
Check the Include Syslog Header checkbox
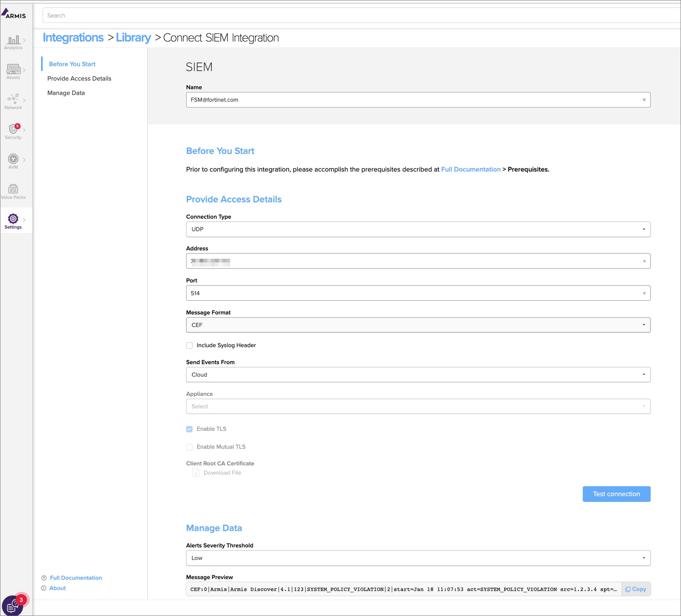coord(189,345)
